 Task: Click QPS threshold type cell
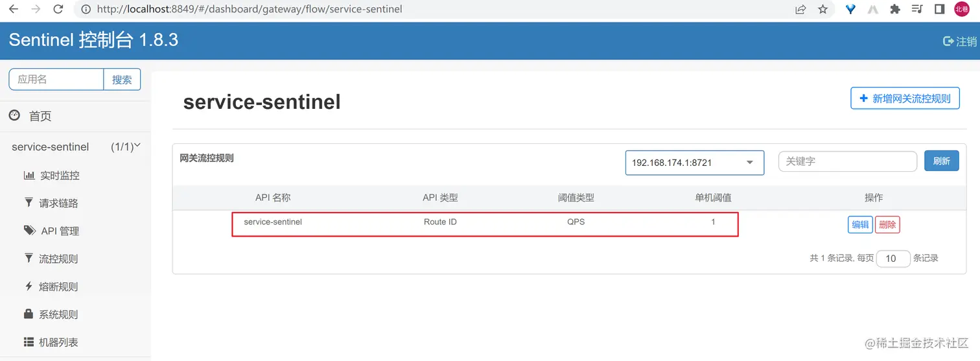tap(576, 222)
